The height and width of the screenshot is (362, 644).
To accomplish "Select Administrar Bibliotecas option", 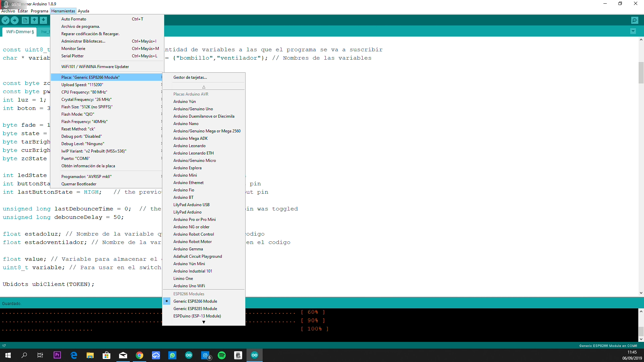I will (83, 41).
